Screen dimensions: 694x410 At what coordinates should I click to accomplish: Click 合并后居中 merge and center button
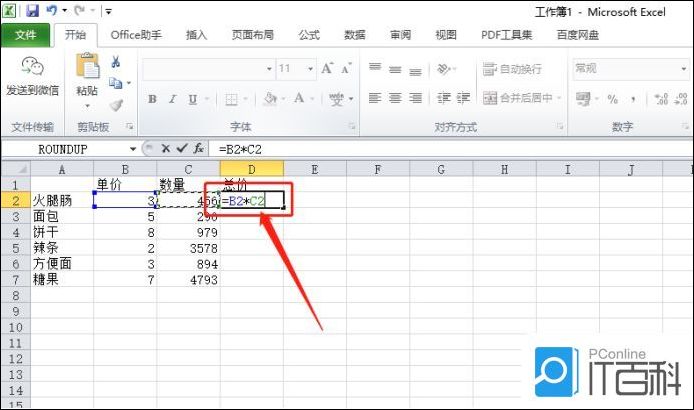(518, 98)
